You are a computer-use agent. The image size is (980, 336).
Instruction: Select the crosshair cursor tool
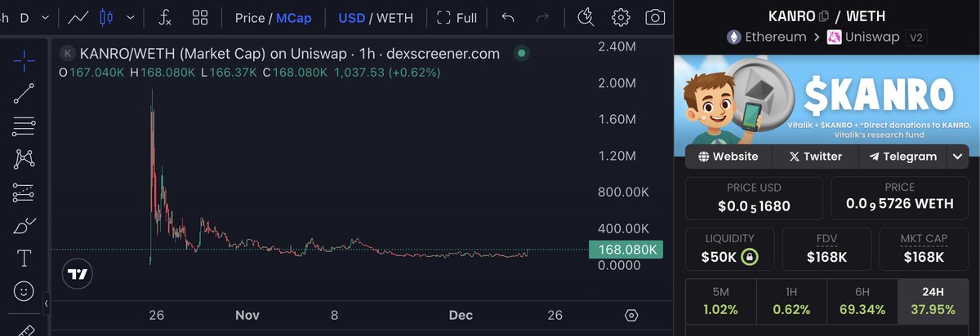(x=24, y=60)
